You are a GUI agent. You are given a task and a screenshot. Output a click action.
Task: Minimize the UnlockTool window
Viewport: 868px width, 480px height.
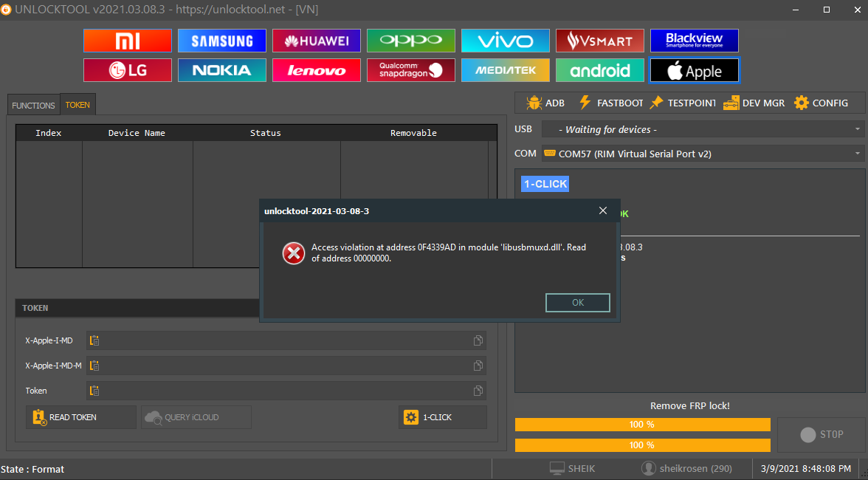[796, 10]
